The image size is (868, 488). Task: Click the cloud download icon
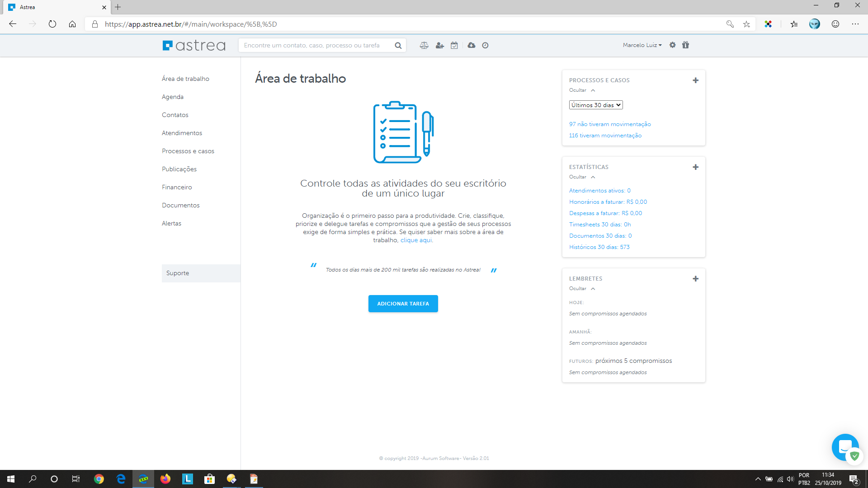coord(471,45)
